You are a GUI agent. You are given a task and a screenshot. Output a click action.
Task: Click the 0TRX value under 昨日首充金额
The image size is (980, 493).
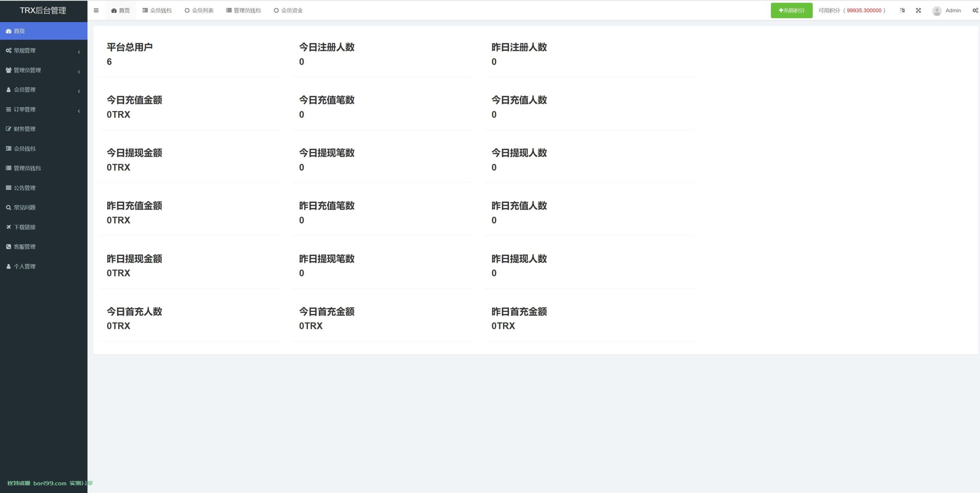[x=503, y=326]
